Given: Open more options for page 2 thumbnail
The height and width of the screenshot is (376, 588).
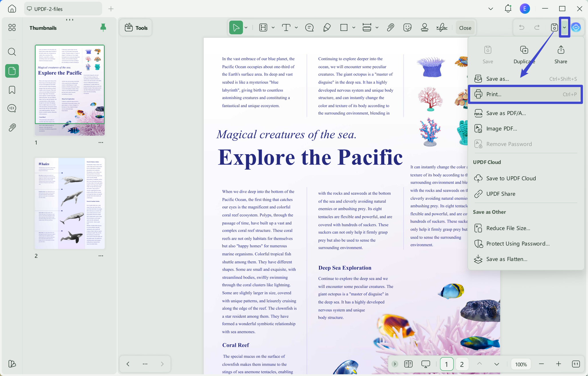Looking at the screenshot, I should 101,256.
